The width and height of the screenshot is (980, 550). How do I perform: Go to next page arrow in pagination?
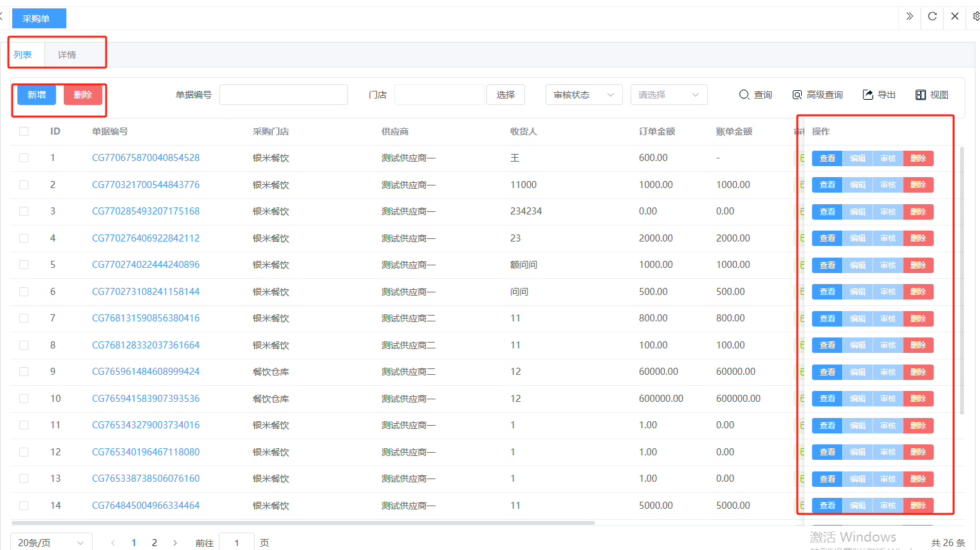[x=175, y=543]
